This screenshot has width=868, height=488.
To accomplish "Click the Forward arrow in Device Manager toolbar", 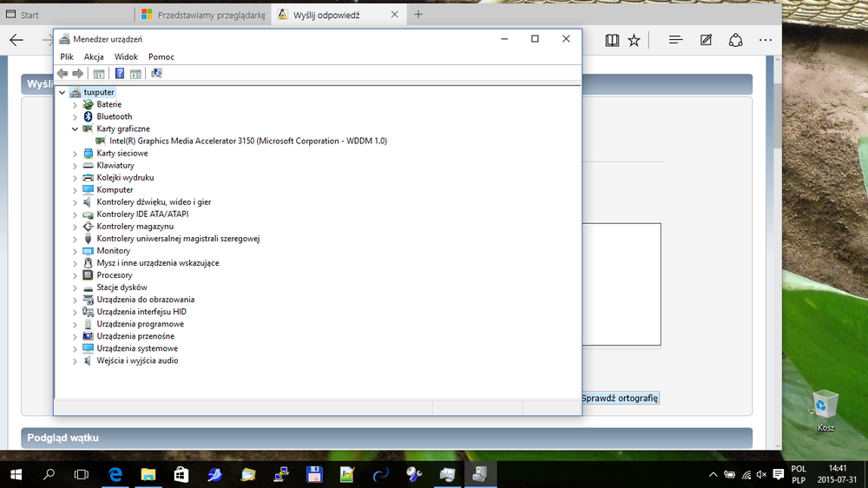I will click(x=78, y=73).
